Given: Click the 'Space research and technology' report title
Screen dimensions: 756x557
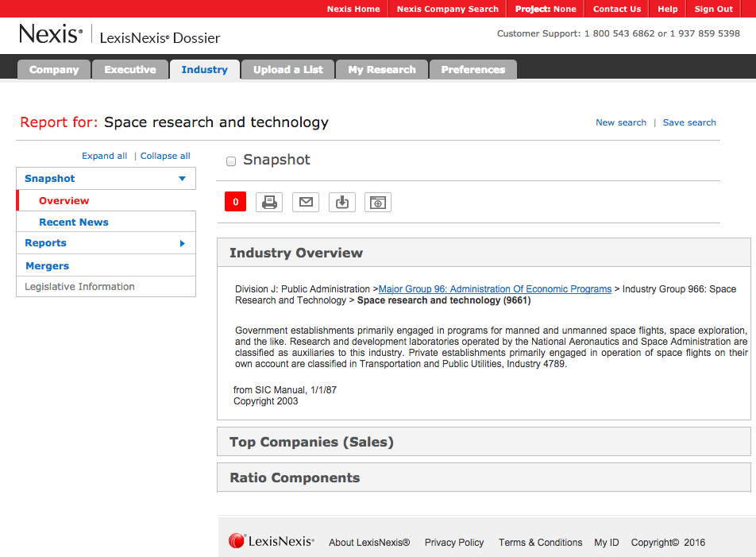Looking at the screenshot, I should tap(217, 122).
